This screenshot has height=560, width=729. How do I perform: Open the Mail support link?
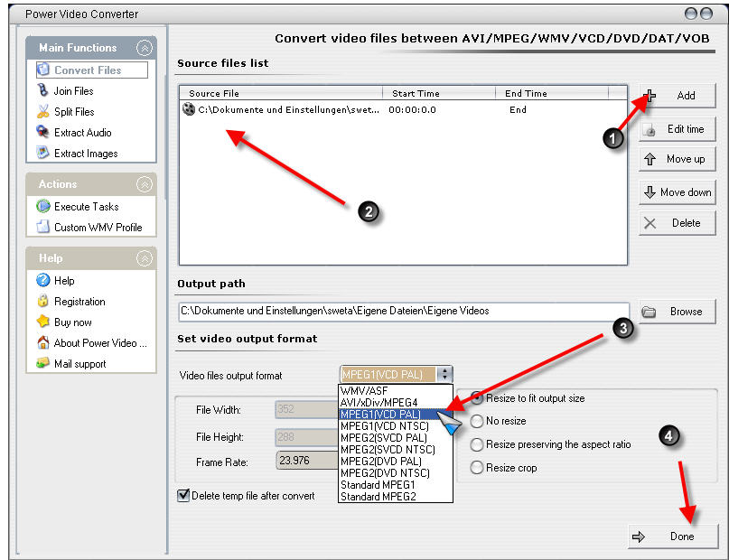point(80,364)
